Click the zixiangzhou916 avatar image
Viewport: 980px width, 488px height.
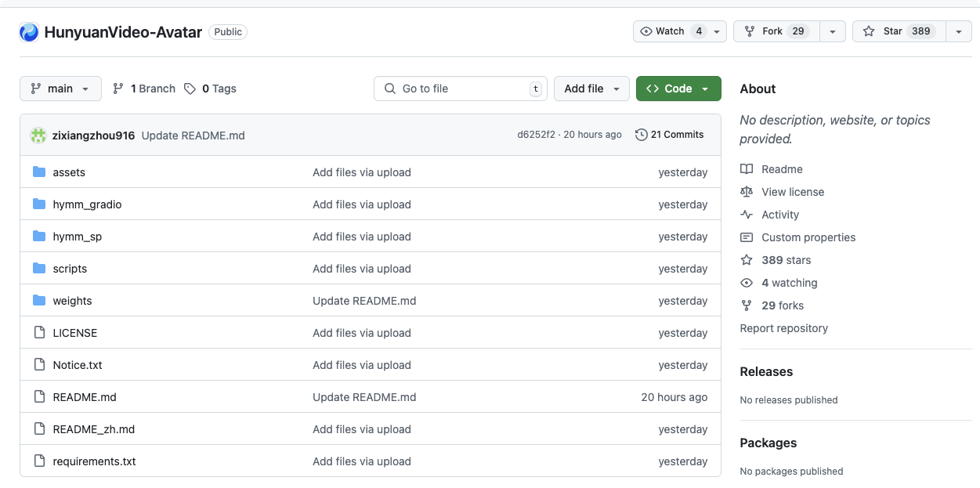pos(38,135)
